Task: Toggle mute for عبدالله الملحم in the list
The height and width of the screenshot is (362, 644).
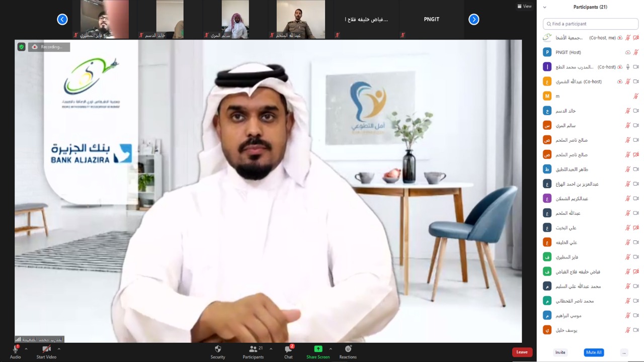Action: click(x=628, y=213)
